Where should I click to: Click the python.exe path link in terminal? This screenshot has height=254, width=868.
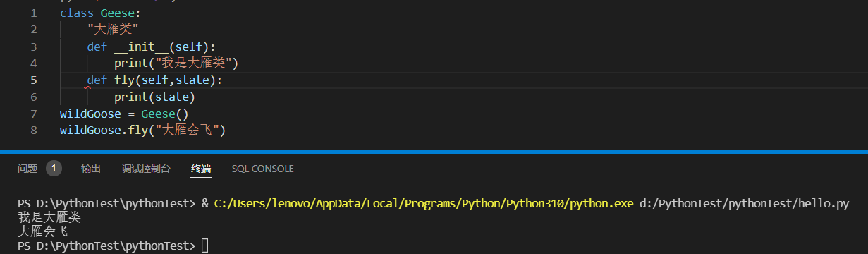(424, 204)
